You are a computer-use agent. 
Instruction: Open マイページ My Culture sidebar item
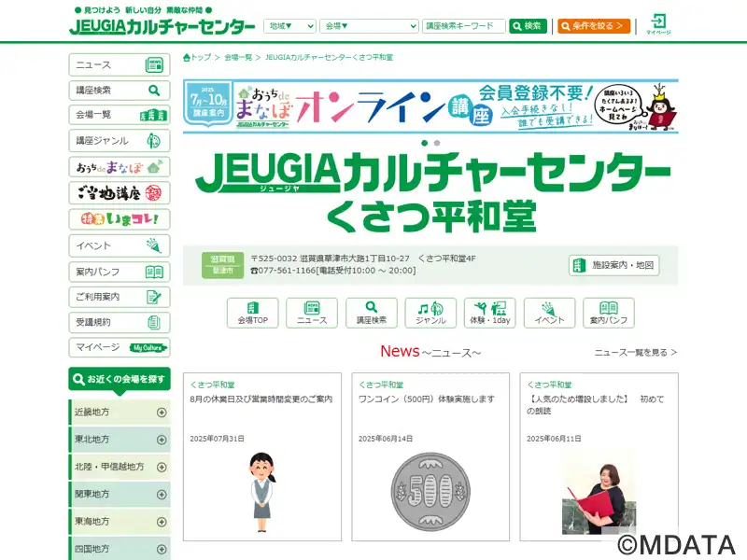pos(120,347)
